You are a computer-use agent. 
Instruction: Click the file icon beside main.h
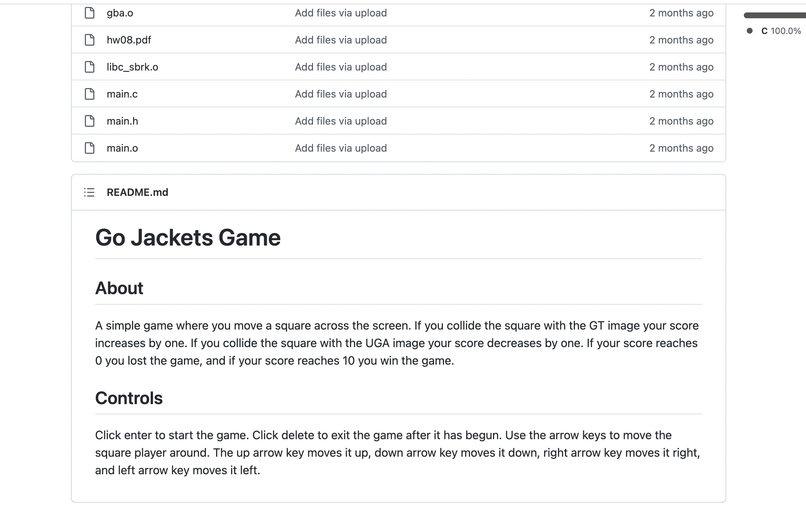click(90, 121)
